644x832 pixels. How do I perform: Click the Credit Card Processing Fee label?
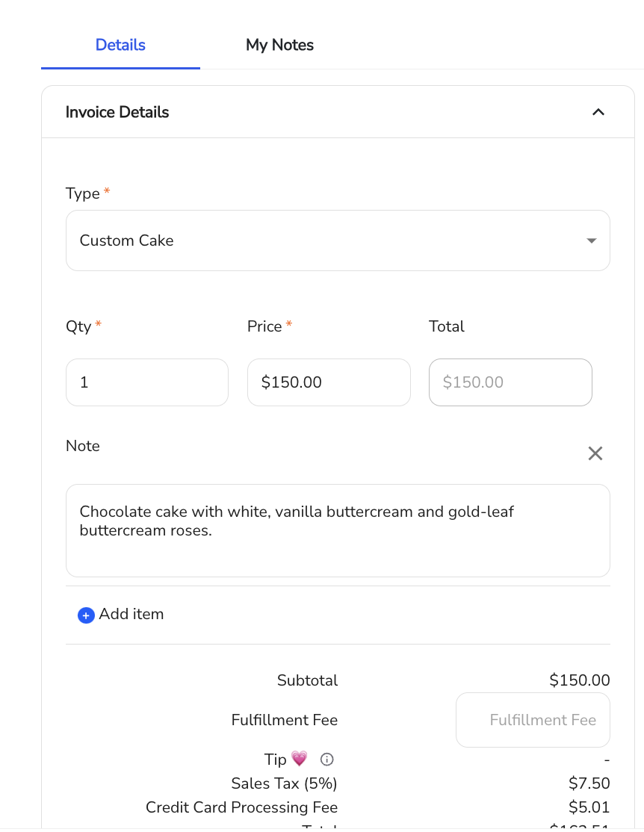[x=241, y=807]
